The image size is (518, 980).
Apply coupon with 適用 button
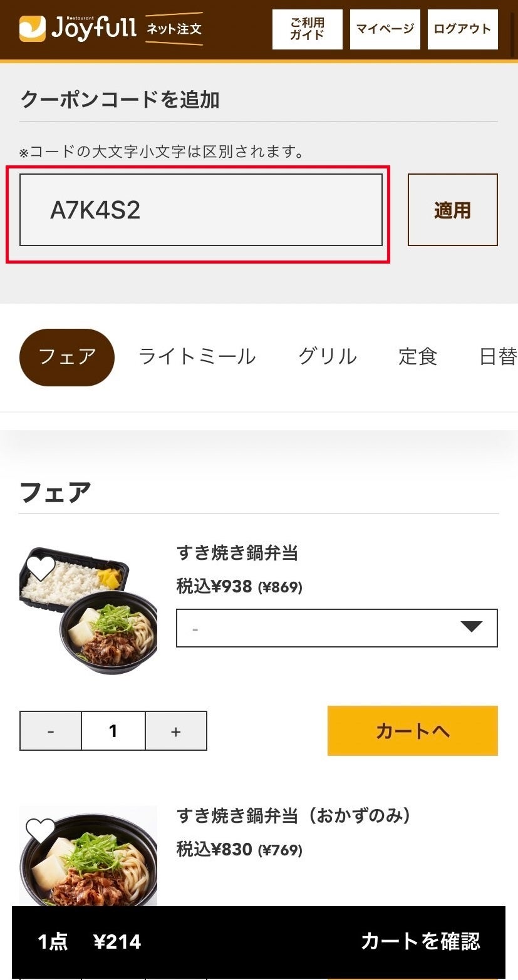point(453,210)
